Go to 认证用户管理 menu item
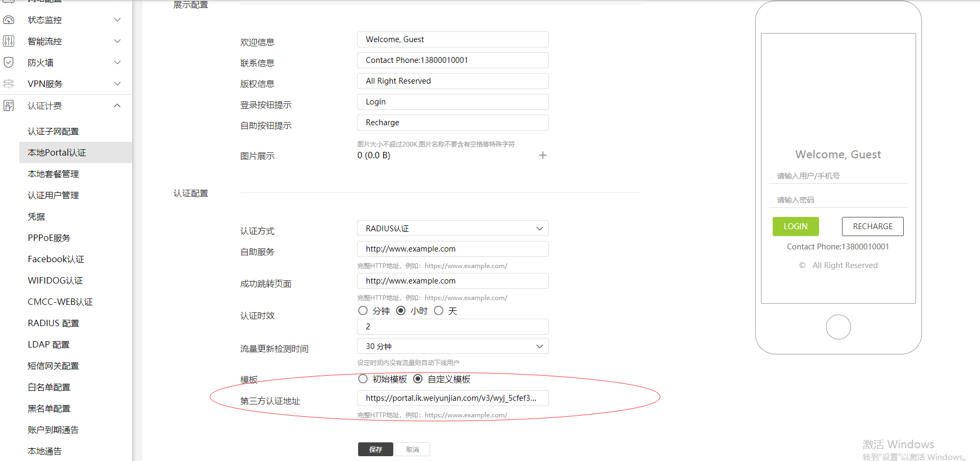 (53, 195)
